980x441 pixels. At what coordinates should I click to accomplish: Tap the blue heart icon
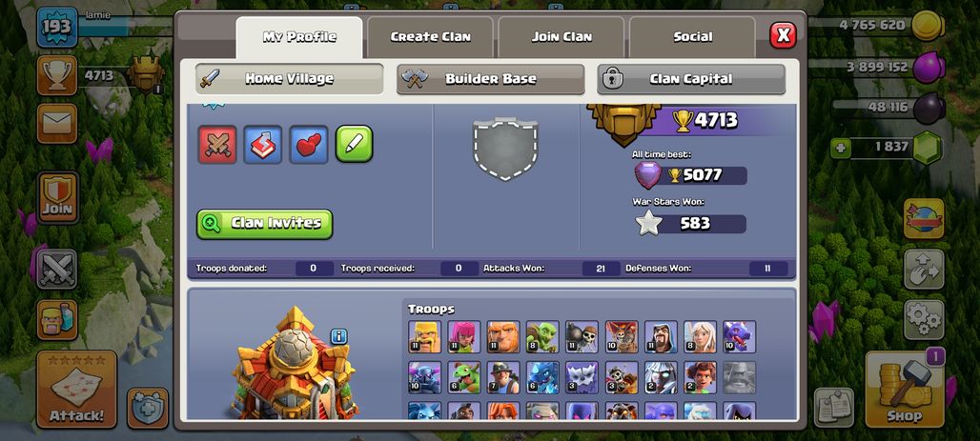tap(309, 144)
